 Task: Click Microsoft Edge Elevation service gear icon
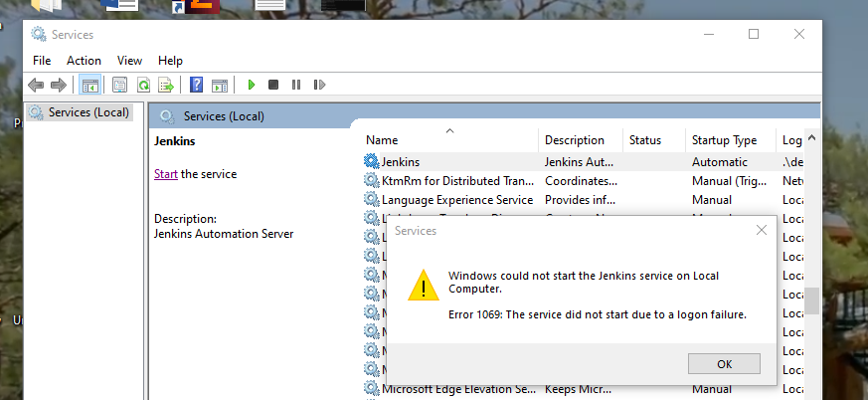click(371, 388)
